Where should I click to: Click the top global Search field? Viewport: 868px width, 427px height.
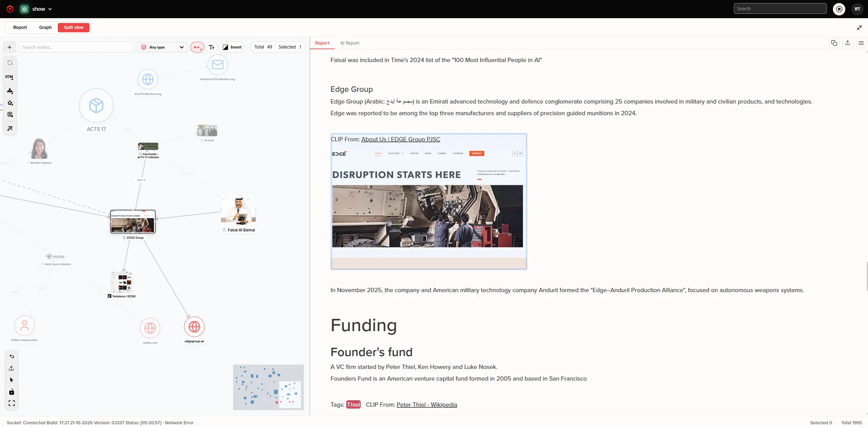[x=780, y=9]
